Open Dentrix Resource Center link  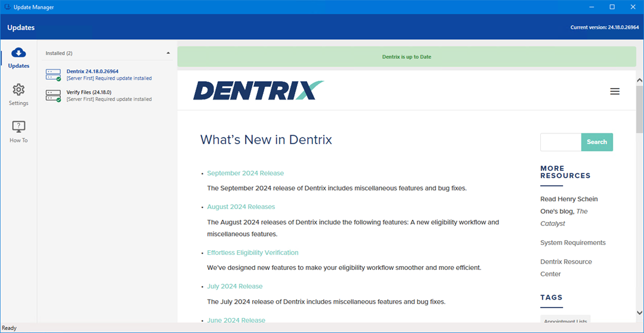(x=566, y=268)
